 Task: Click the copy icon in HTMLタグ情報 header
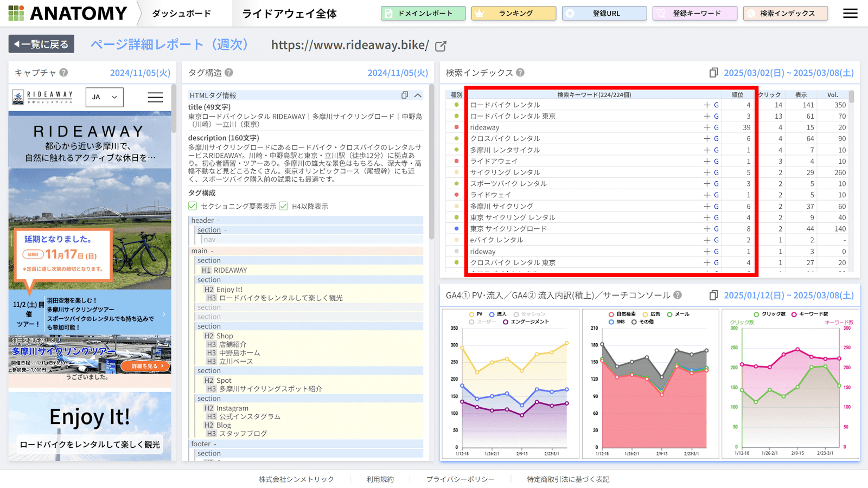(404, 94)
